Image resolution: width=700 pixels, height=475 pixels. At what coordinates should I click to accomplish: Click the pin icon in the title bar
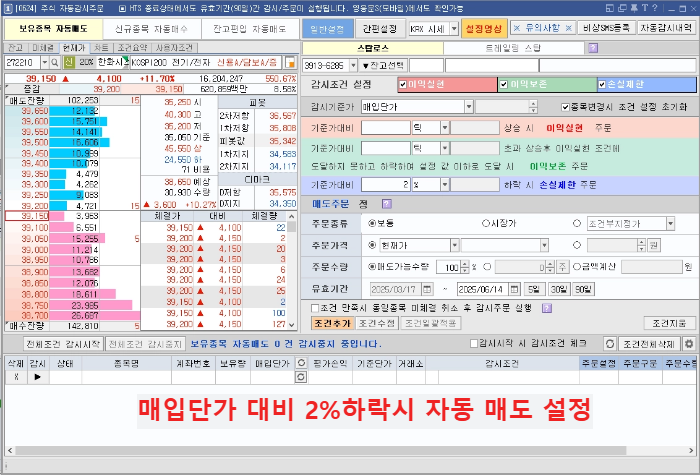pyautogui.click(x=634, y=8)
